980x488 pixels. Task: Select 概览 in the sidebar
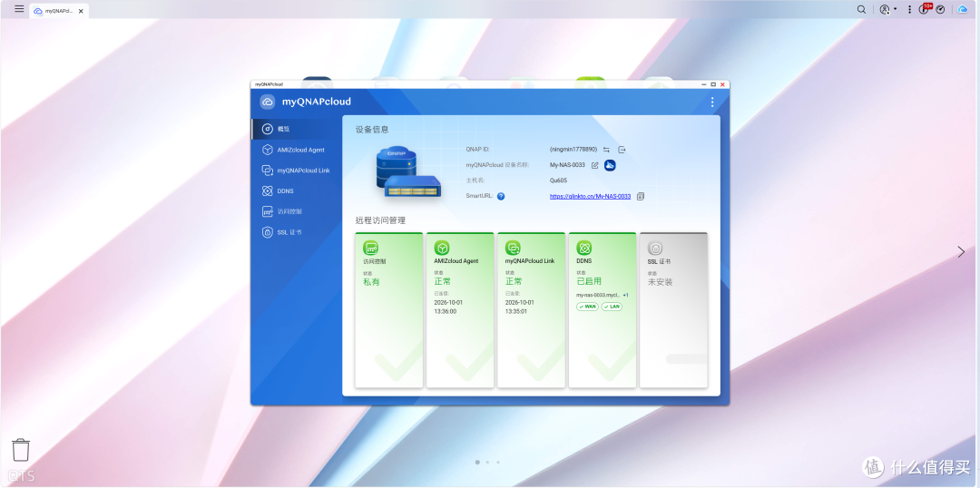(x=297, y=129)
